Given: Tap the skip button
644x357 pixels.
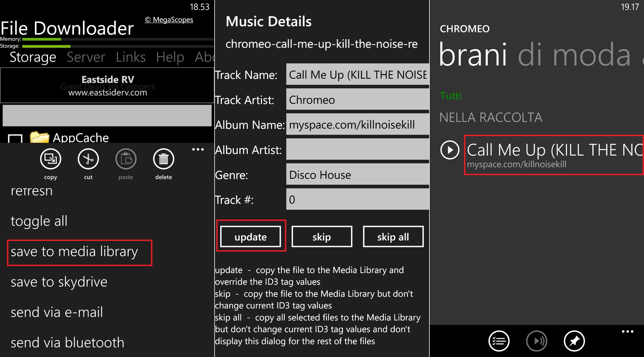Looking at the screenshot, I should pos(322,237).
